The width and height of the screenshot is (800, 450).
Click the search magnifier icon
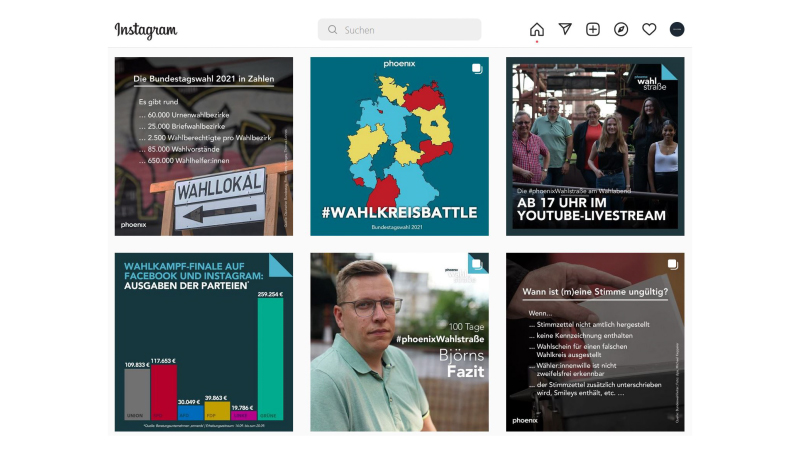(x=333, y=30)
